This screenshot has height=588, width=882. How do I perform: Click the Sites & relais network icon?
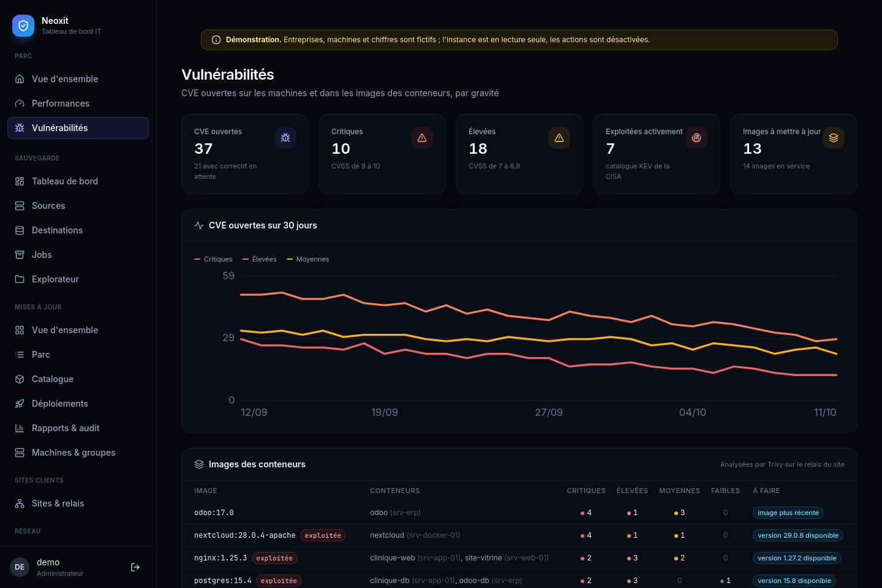(x=20, y=503)
